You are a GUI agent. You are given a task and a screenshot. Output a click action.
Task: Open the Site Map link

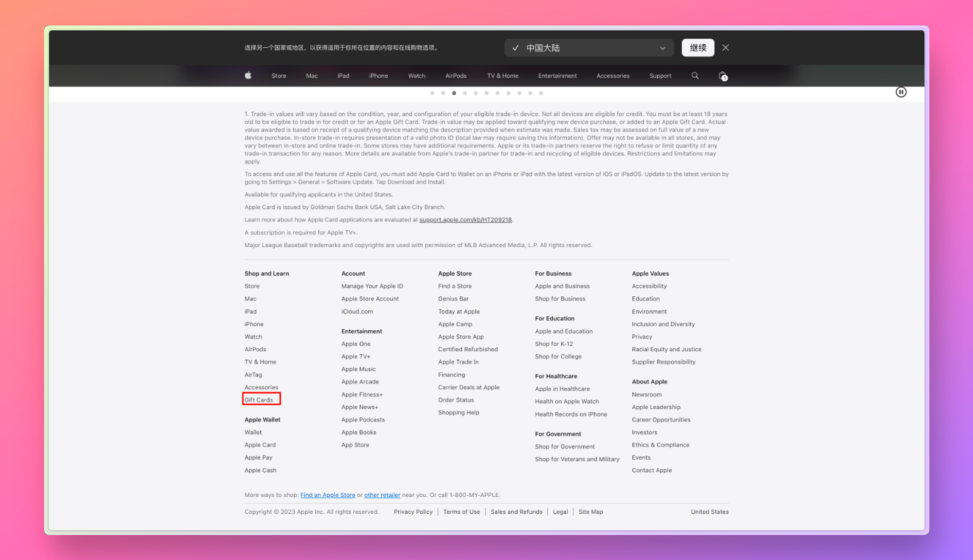click(591, 512)
